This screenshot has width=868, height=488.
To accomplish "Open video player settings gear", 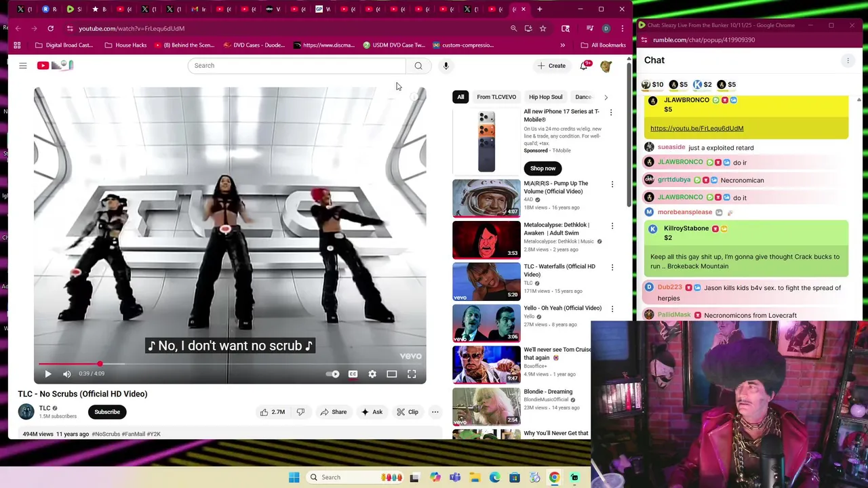I will [x=372, y=374].
